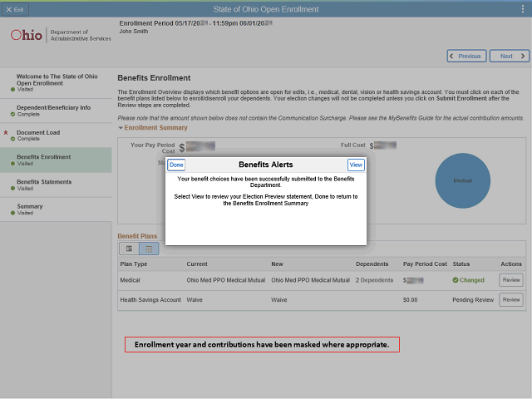This screenshot has height=399, width=532.
Task: Click the Dependents column header
Action: [372, 264]
